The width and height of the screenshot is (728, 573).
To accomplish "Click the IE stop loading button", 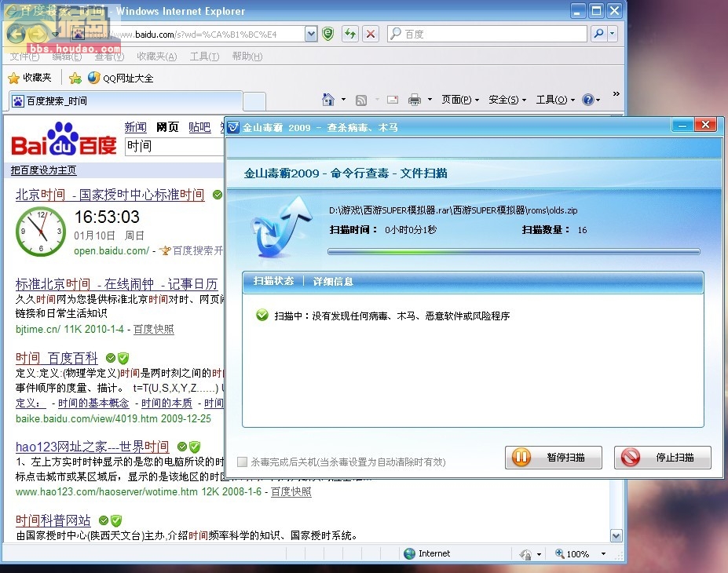I will 371,34.
